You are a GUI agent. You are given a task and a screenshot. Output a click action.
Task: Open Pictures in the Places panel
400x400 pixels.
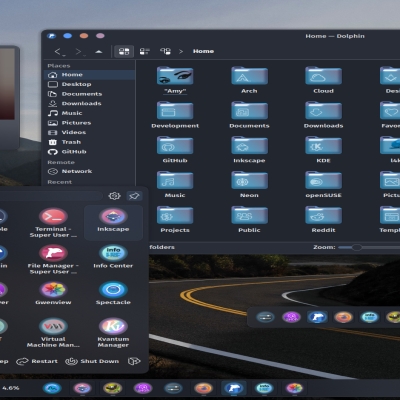89,123
